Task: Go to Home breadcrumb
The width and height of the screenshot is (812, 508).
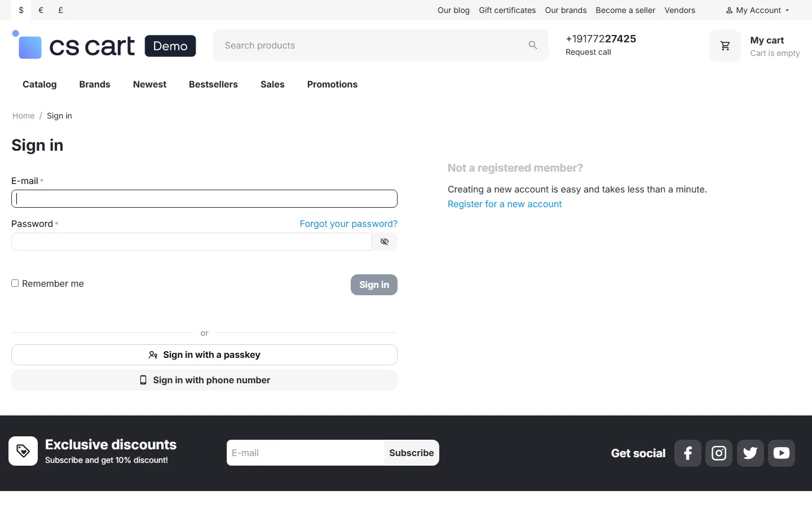Action: pyautogui.click(x=23, y=116)
